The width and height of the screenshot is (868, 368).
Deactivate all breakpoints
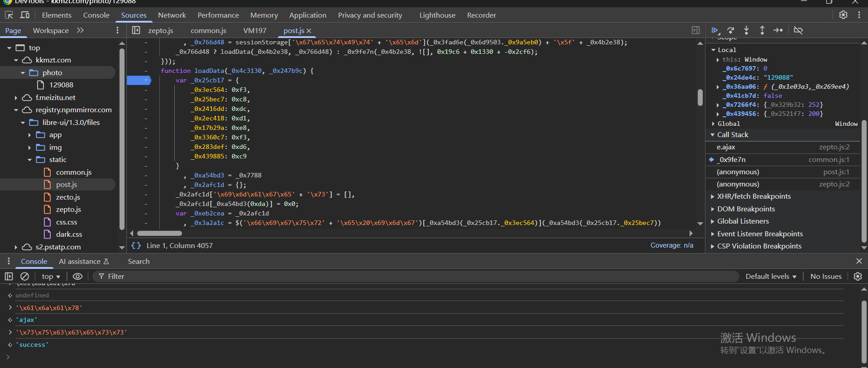tap(798, 30)
